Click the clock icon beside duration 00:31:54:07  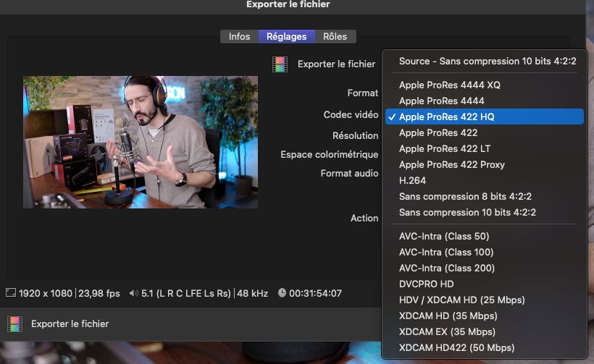(x=282, y=293)
